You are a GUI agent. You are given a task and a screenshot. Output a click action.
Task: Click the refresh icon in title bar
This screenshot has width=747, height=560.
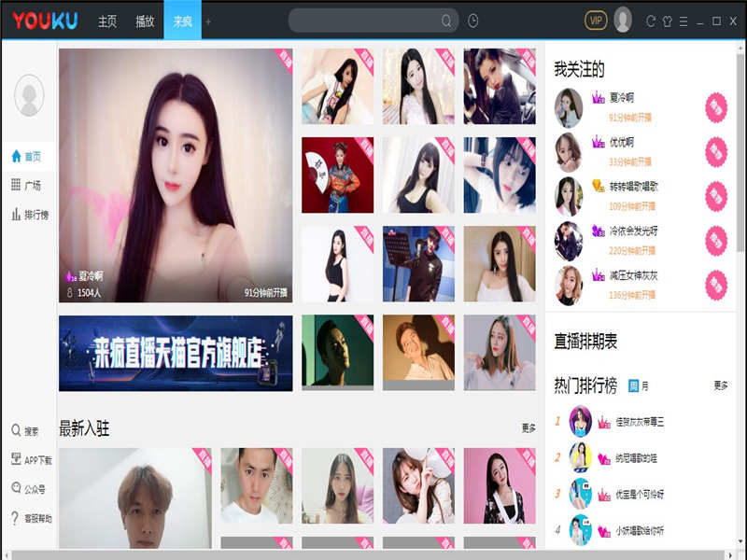651,21
